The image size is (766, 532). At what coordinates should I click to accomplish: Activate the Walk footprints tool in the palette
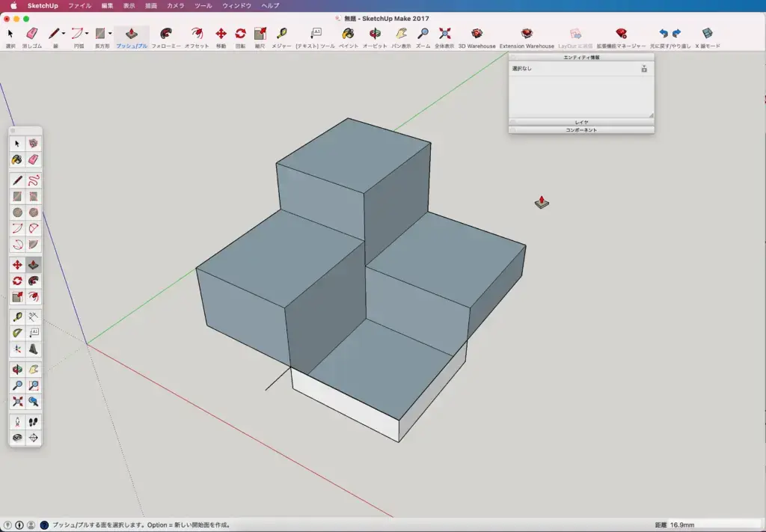pos(33,421)
